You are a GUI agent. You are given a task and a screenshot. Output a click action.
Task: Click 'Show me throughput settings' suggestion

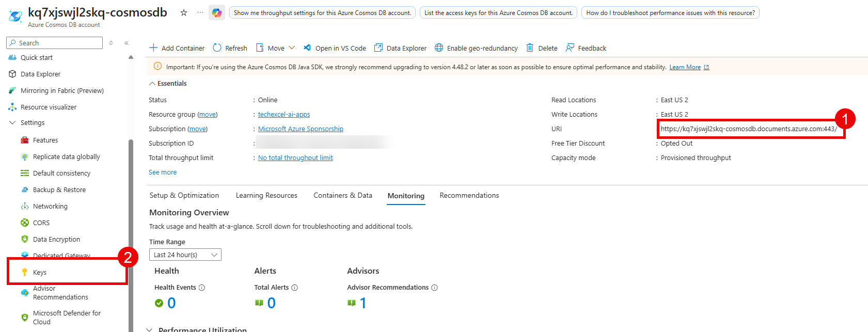(x=323, y=12)
